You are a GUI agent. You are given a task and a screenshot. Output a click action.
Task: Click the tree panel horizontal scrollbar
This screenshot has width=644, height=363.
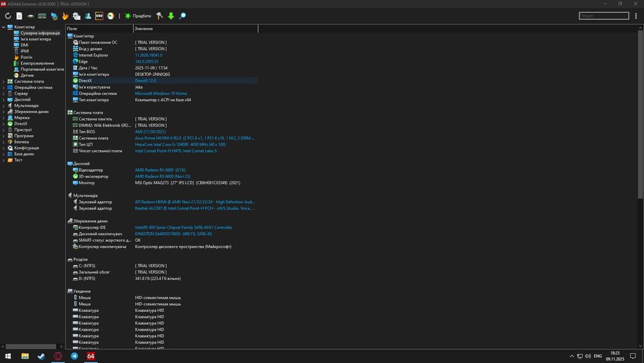(31, 346)
